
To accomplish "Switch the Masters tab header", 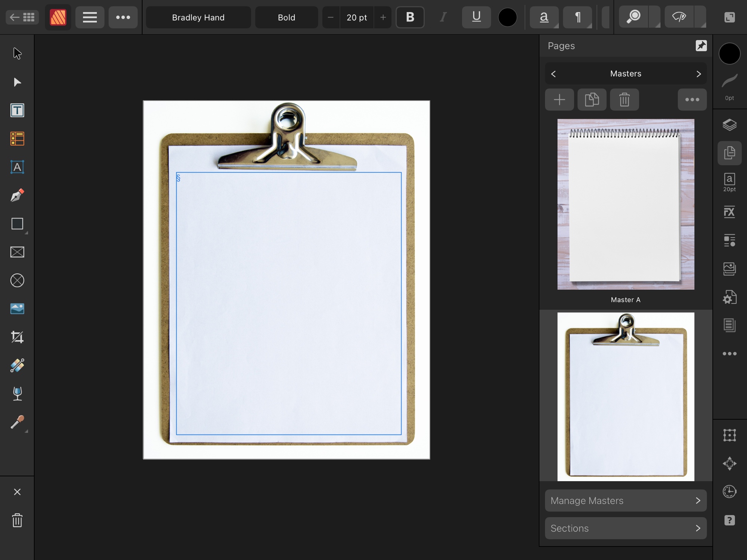I will [x=626, y=74].
